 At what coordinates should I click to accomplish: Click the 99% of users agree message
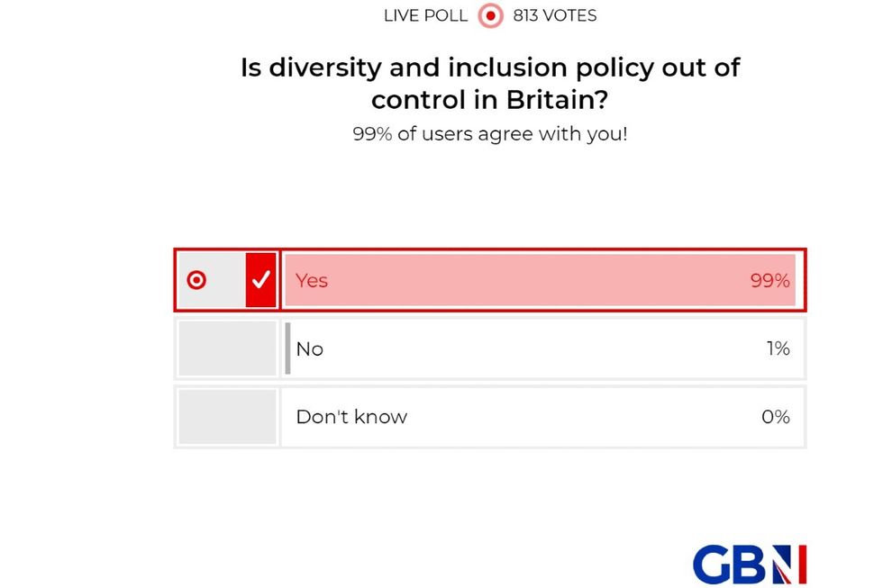point(489,133)
